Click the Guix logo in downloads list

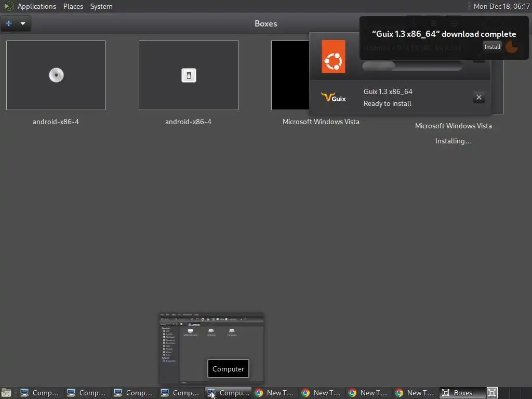click(x=333, y=98)
